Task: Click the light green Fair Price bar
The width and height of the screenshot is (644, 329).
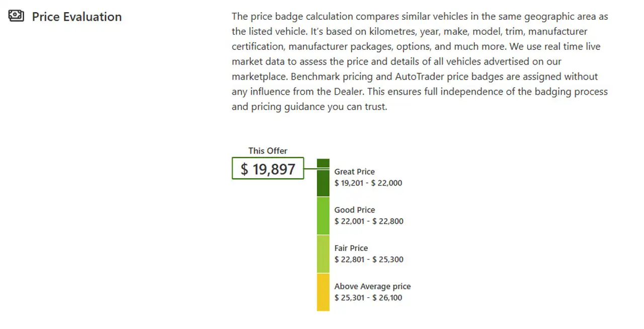Action: pyautogui.click(x=323, y=254)
